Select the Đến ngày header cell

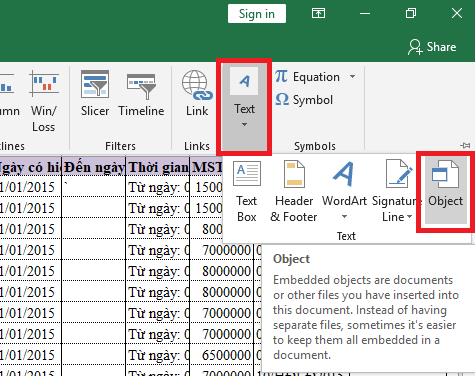(94, 166)
